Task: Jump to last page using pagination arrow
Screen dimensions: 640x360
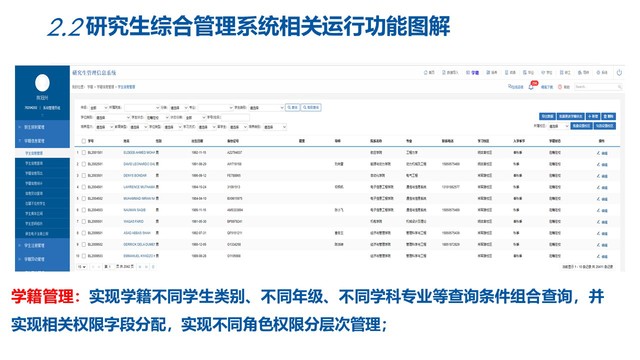Action: click(x=146, y=267)
